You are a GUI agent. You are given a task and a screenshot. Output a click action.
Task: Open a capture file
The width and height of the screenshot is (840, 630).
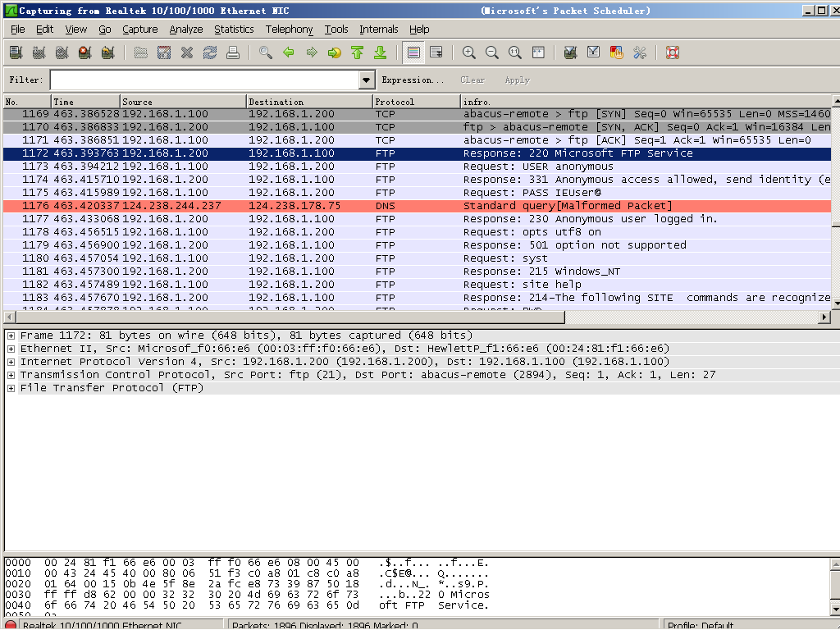(x=141, y=52)
